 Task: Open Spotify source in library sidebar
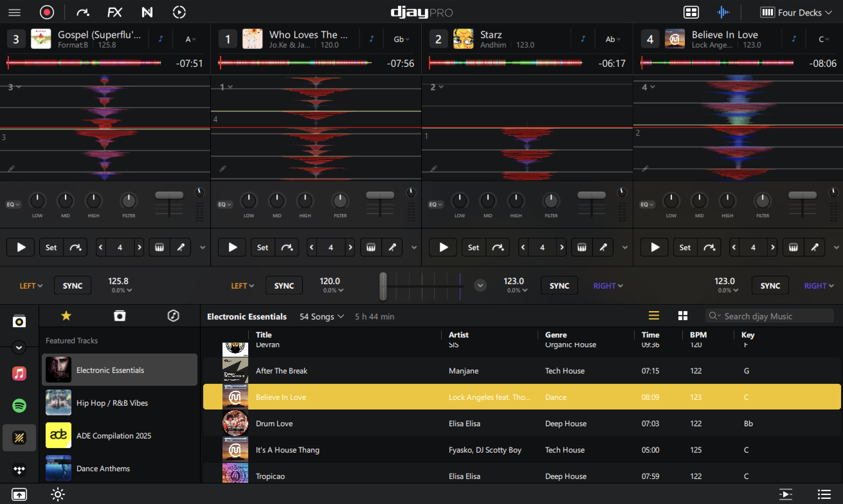click(x=19, y=406)
